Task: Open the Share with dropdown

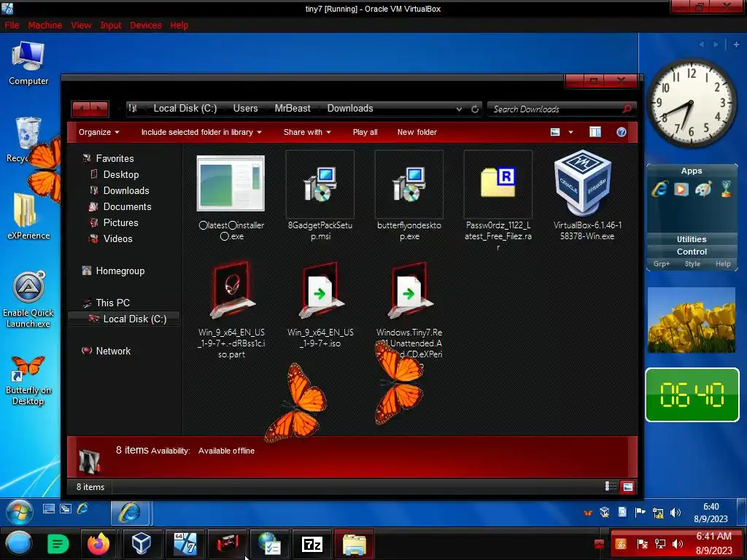Action: point(307,133)
